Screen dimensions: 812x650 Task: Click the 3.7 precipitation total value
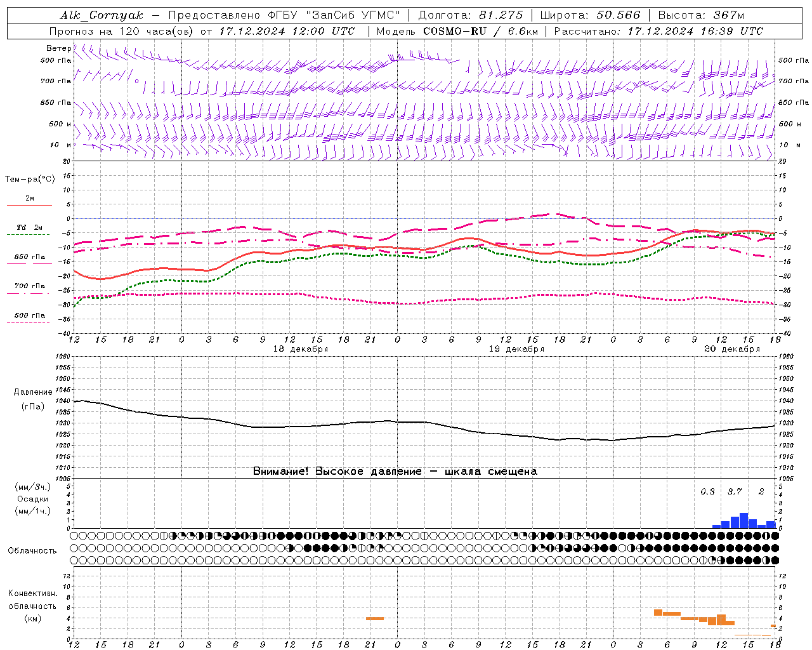735,492
